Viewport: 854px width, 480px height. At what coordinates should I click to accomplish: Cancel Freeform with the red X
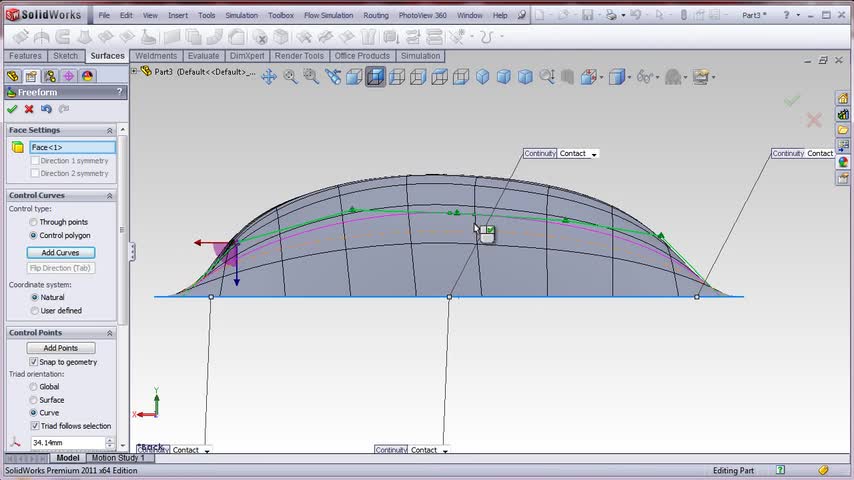[29, 109]
